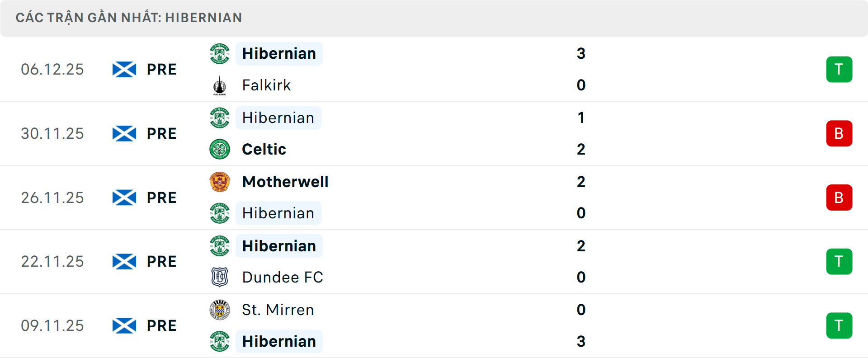Click the Celtic club crest
868x358 pixels.
(220, 149)
